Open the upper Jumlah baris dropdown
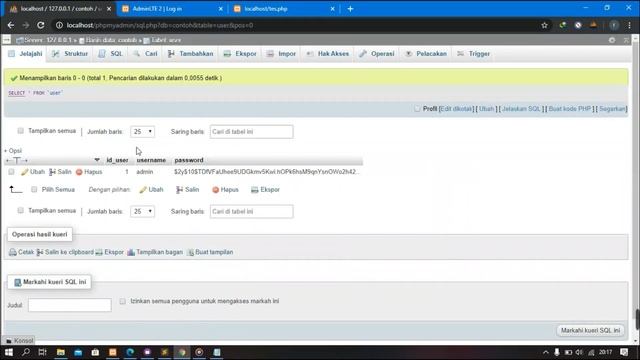The width and height of the screenshot is (640, 360). [142, 131]
